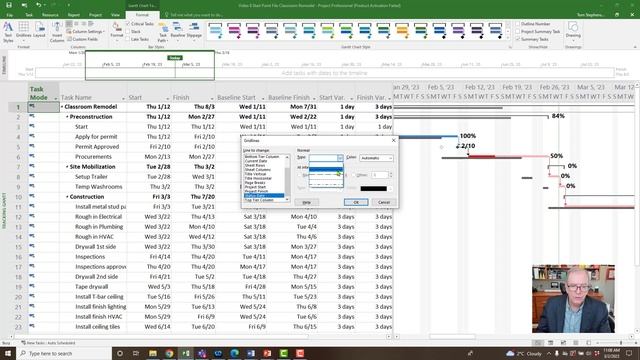
Task: Open the Type dropdown arrow in Gridlines dialog
Action: 340,158
